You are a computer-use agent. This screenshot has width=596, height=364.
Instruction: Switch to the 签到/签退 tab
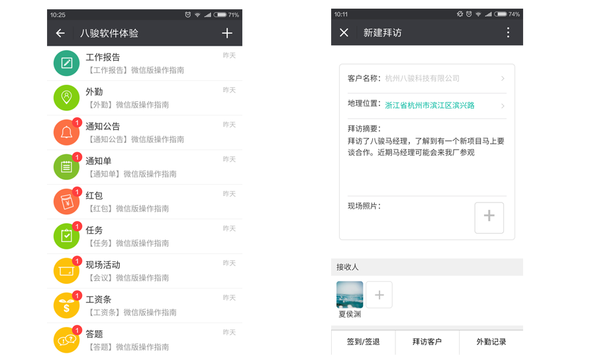click(363, 342)
